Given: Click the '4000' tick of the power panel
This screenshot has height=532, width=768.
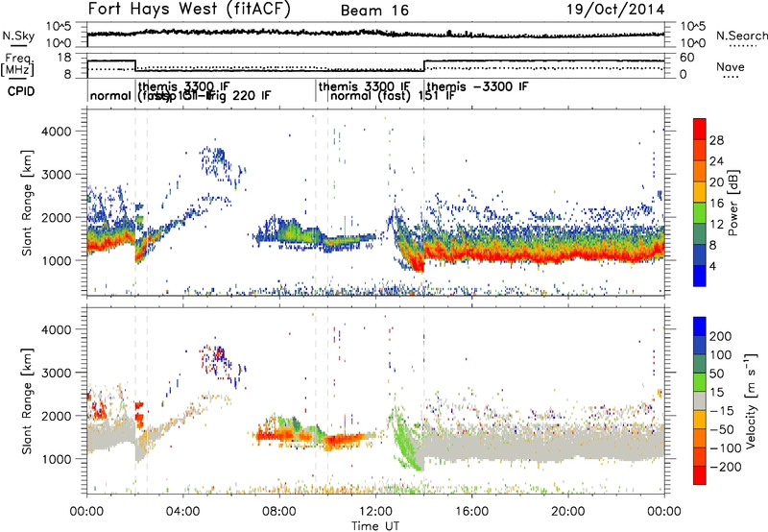Looking at the screenshot, I should 56,132.
